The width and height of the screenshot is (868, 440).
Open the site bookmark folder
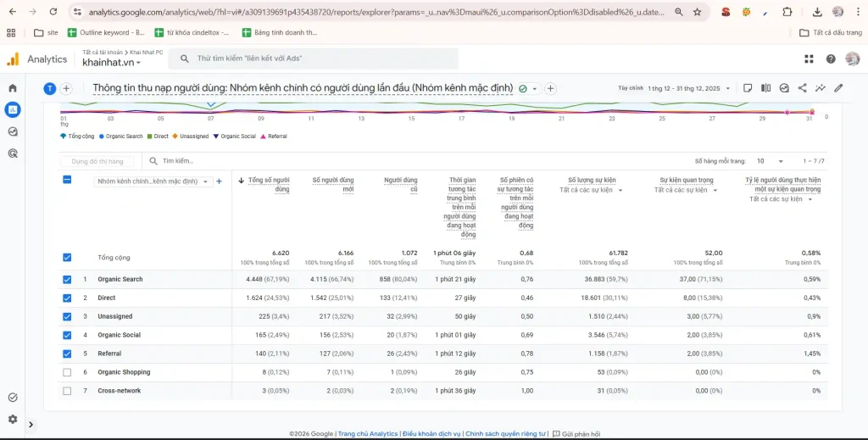(x=46, y=33)
